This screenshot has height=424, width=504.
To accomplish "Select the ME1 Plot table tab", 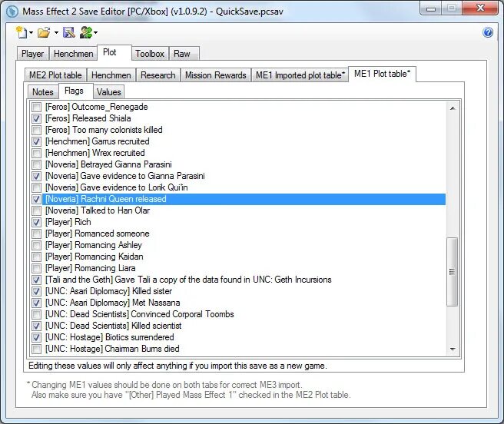I will click(x=382, y=74).
